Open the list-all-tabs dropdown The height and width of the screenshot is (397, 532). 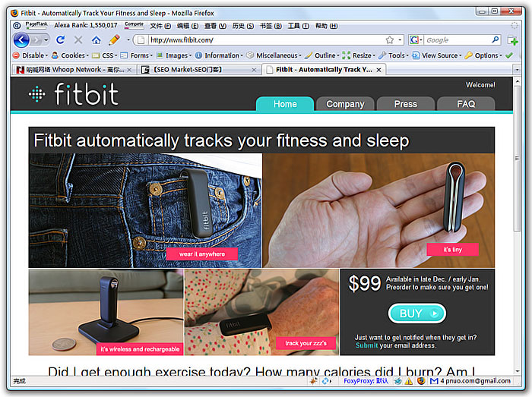tap(517, 70)
